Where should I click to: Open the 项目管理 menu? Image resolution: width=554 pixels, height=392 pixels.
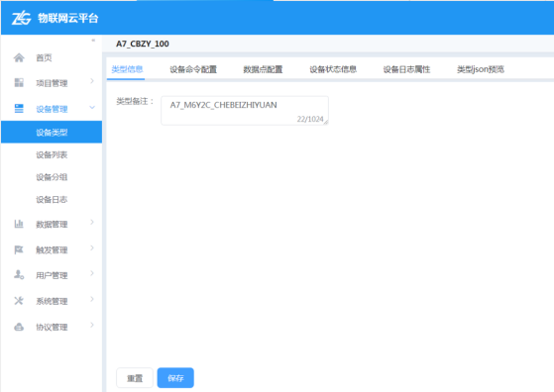pos(52,83)
